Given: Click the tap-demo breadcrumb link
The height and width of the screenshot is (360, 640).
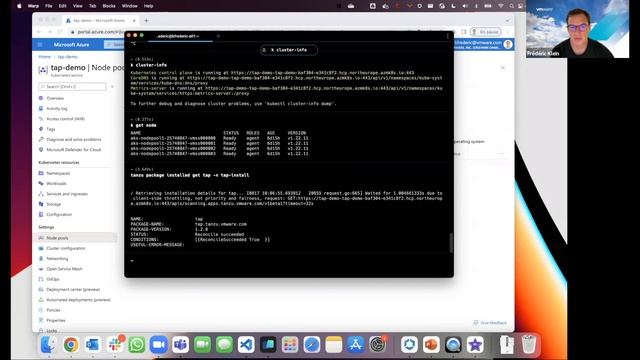Looking at the screenshot, I should [67, 57].
